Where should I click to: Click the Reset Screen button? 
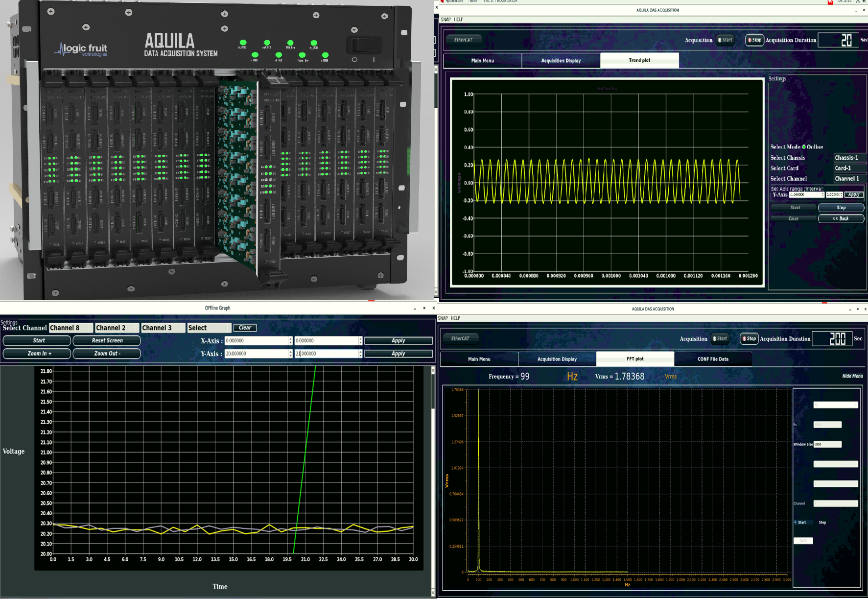[107, 340]
